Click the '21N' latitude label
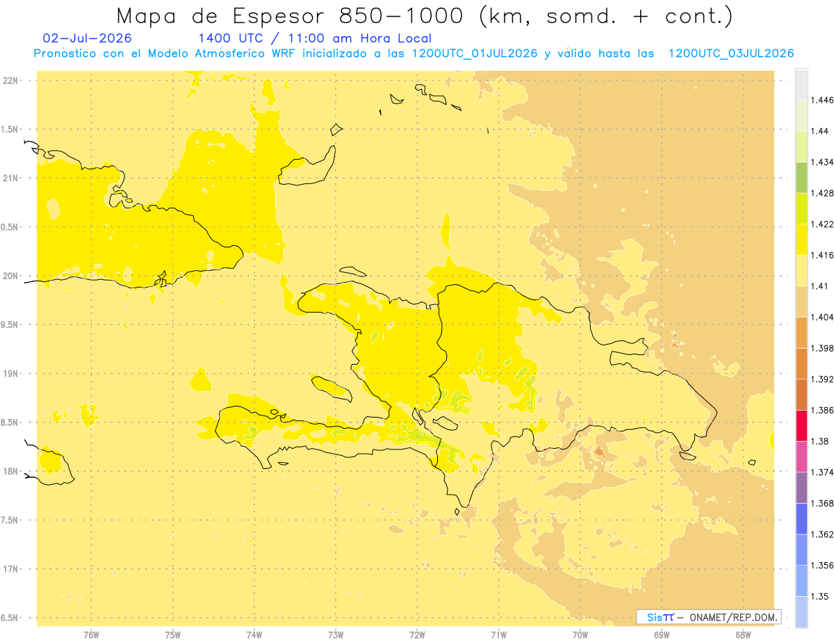This screenshot has width=834, height=644. point(10,179)
